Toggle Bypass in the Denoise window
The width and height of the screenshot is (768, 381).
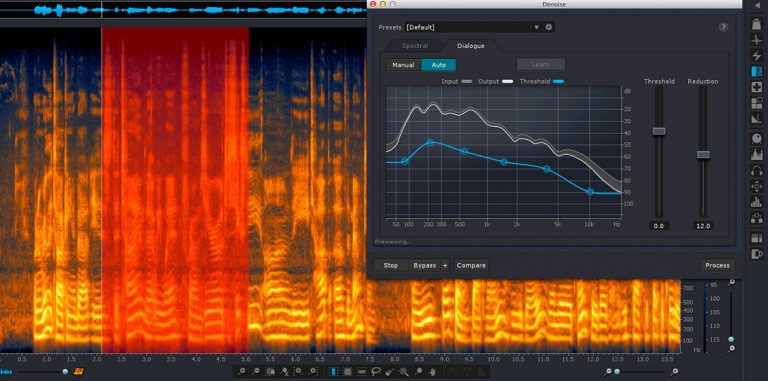coord(425,265)
